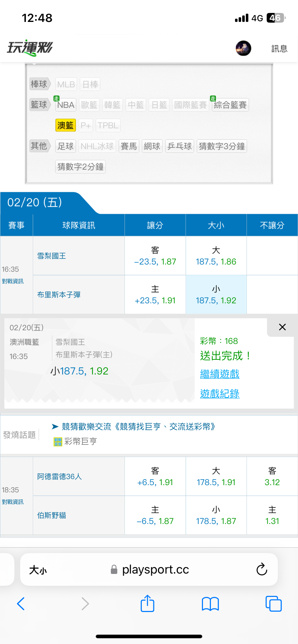Viewport: 298px width, 644px height.
Task: Open the 遊戲紀錄 link
Action: click(220, 394)
